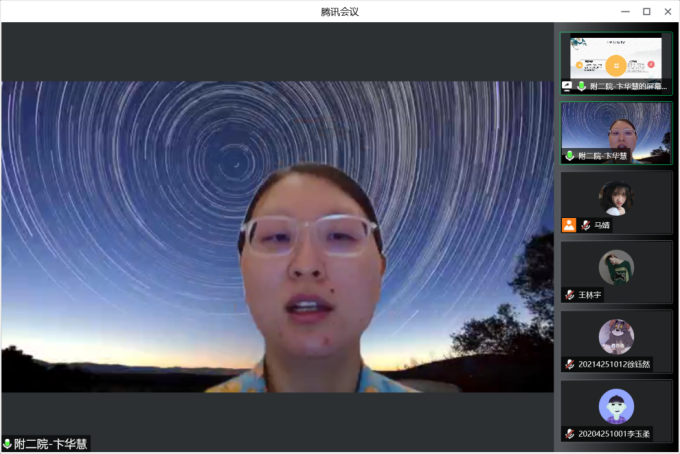Select the 附二院-卞华慧 camera video thumbnail
The height and width of the screenshot is (454, 680).
[616, 130]
